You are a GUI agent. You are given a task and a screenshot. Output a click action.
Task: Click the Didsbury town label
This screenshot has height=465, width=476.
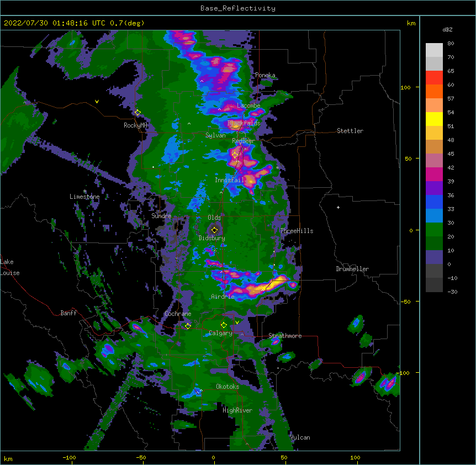point(212,238)
